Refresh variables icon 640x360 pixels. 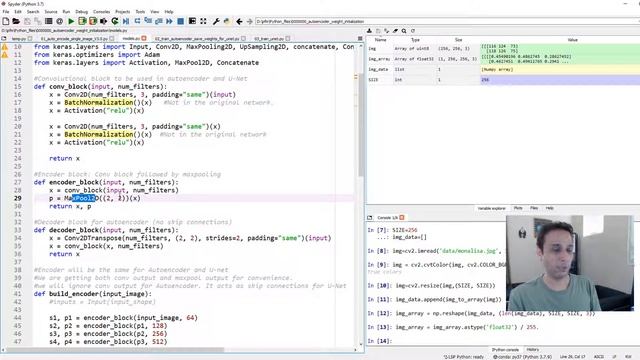coord(413,31)
